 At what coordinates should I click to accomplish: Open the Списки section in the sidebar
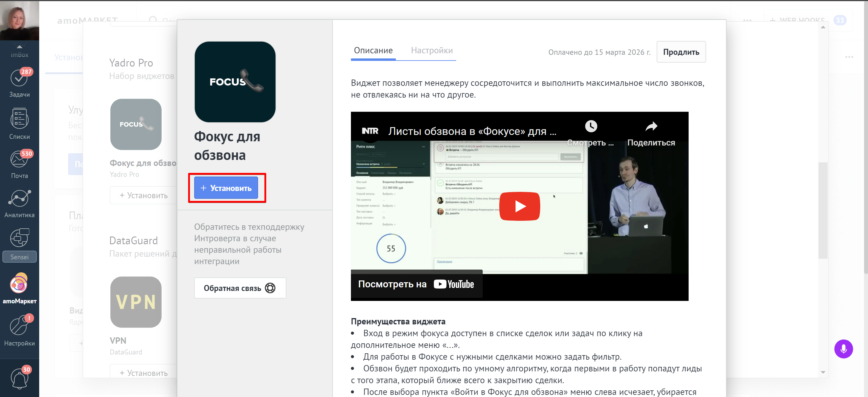(19, 123)
